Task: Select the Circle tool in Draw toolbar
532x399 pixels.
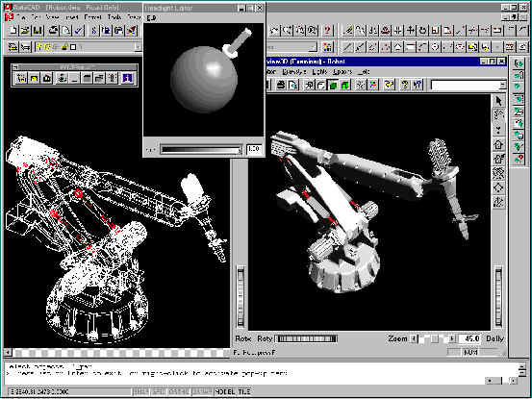Action: (435, 47)
